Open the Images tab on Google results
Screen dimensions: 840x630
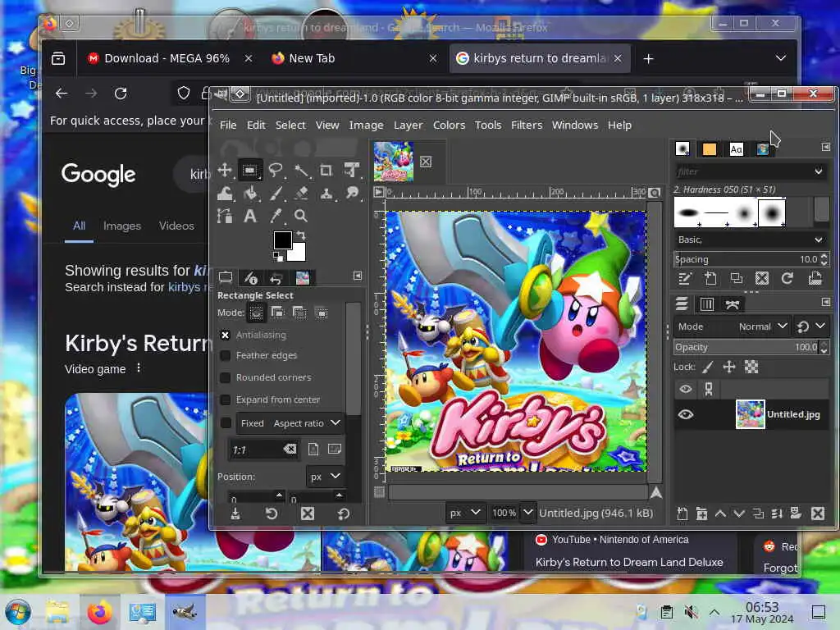122,226
